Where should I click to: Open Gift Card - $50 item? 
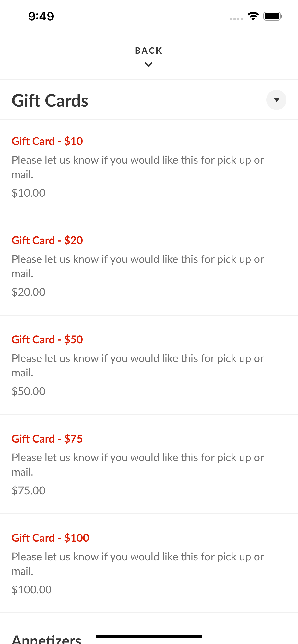[149, 365]
